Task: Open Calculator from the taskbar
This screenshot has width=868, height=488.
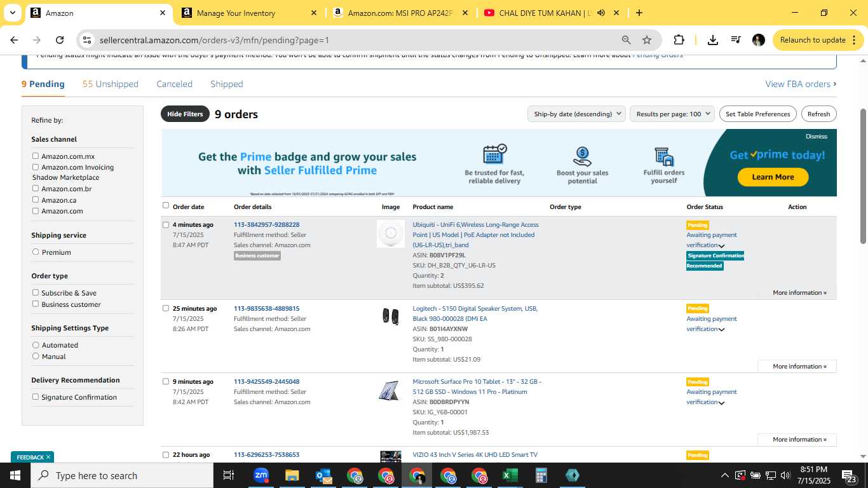Action: [x=541, y=475]
